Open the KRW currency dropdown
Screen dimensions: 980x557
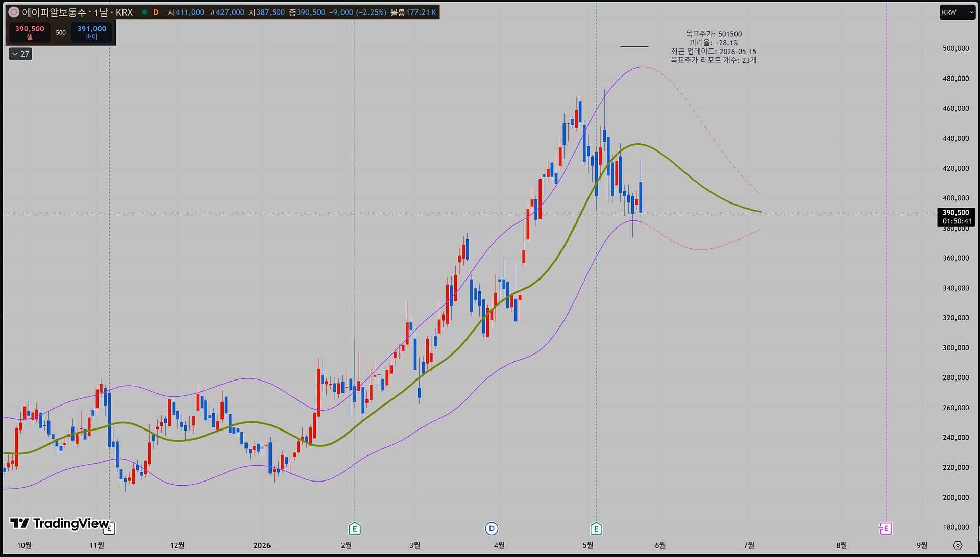[957, 12]
